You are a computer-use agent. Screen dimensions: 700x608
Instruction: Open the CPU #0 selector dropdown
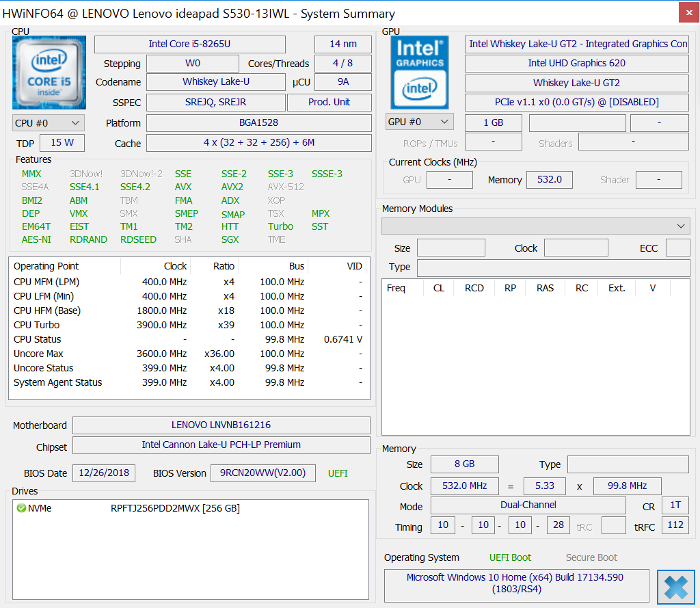tap(49, 123)
